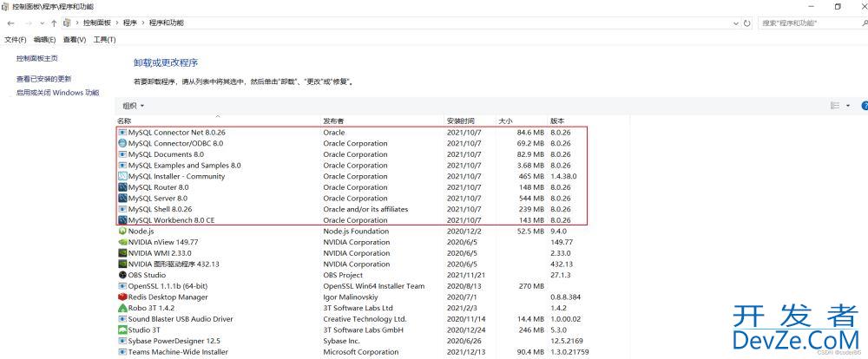Click the search magnifier icon
This screenshot has width=868, height=359.
coord(865,23)
